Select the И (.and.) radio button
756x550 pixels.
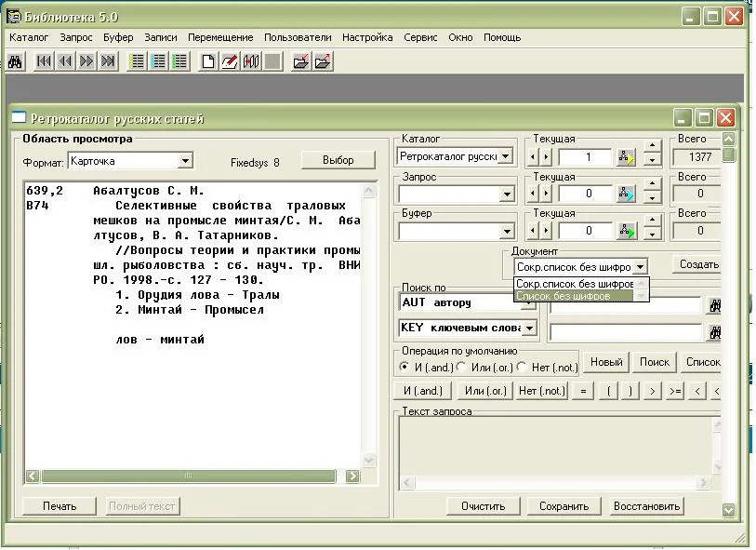pyautogui.click(x=404, y=367)
